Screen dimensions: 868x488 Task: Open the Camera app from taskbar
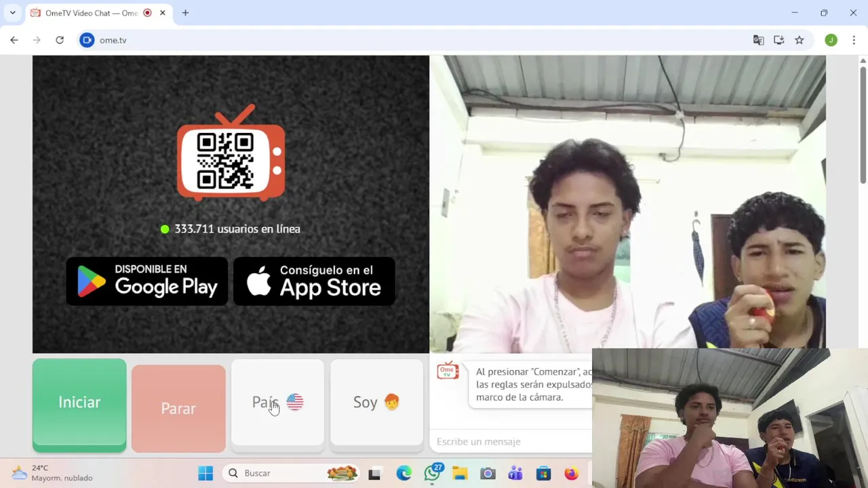point(488,474)
